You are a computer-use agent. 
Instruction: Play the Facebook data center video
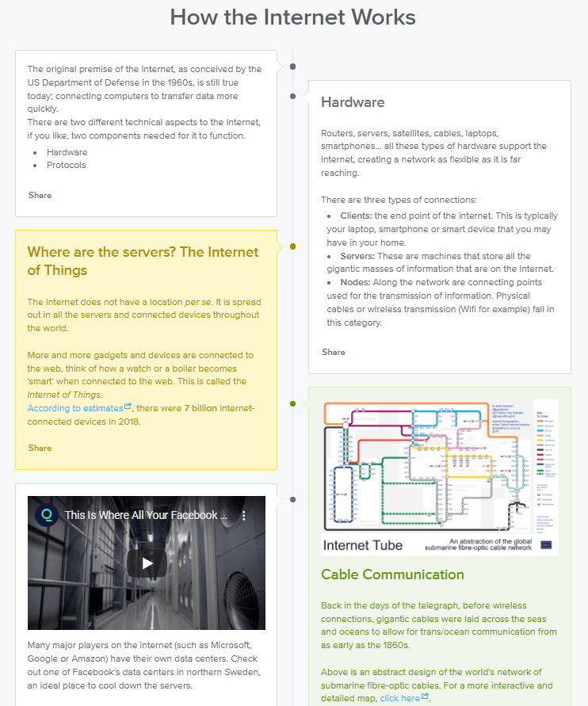pyautogui.click(x=147, y=563)
